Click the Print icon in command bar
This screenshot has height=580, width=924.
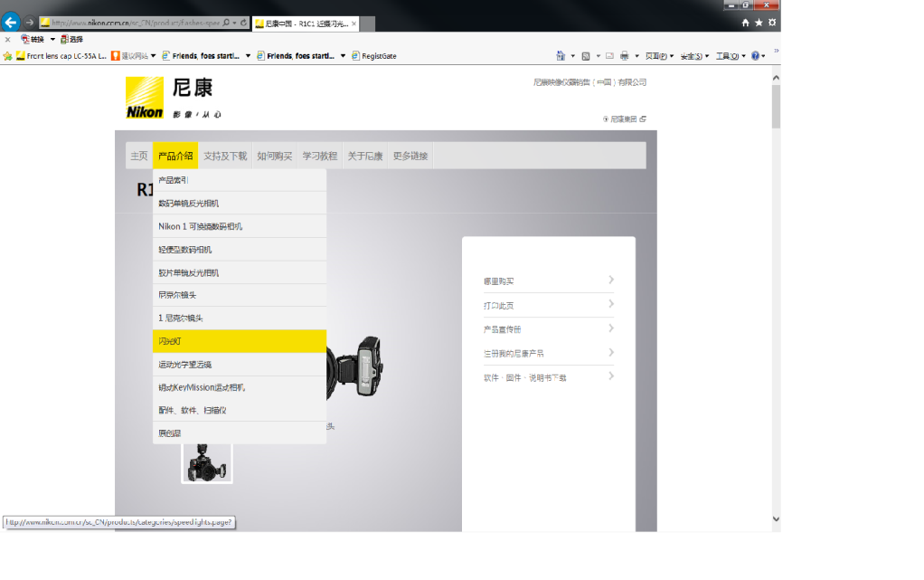coord(625,56)
